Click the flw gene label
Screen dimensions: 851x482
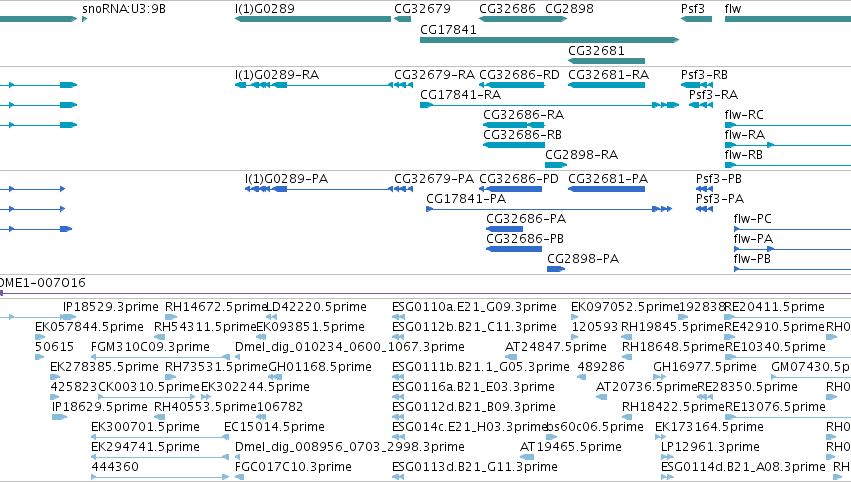coord(733,9)
